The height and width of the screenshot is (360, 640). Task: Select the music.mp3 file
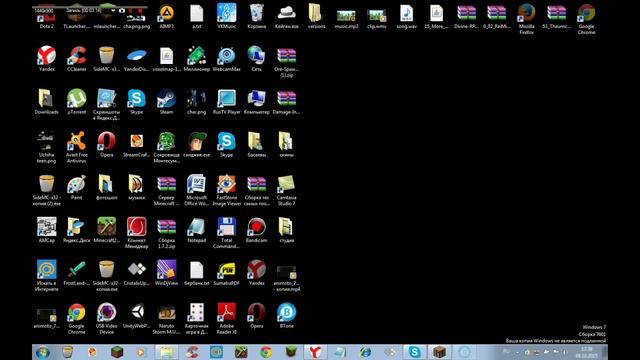tap(346, 18)
